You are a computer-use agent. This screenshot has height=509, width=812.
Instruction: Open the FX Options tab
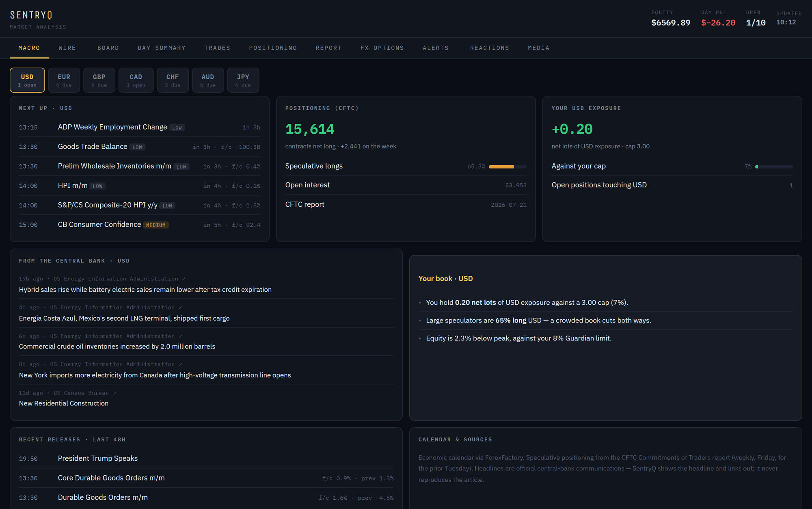coord(382,48)
